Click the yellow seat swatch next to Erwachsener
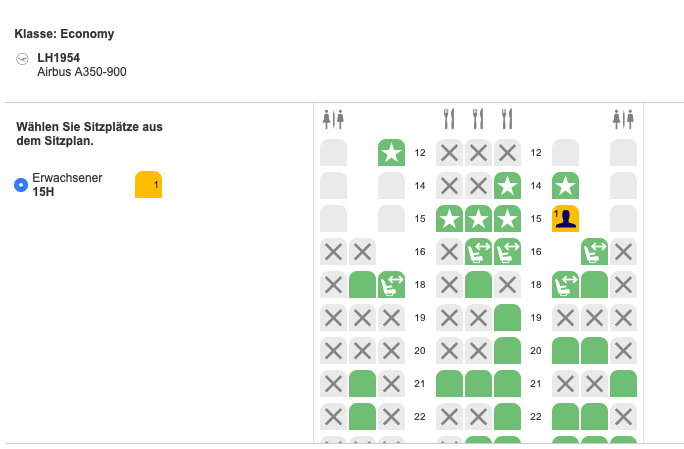 click(x=148, y=185)
